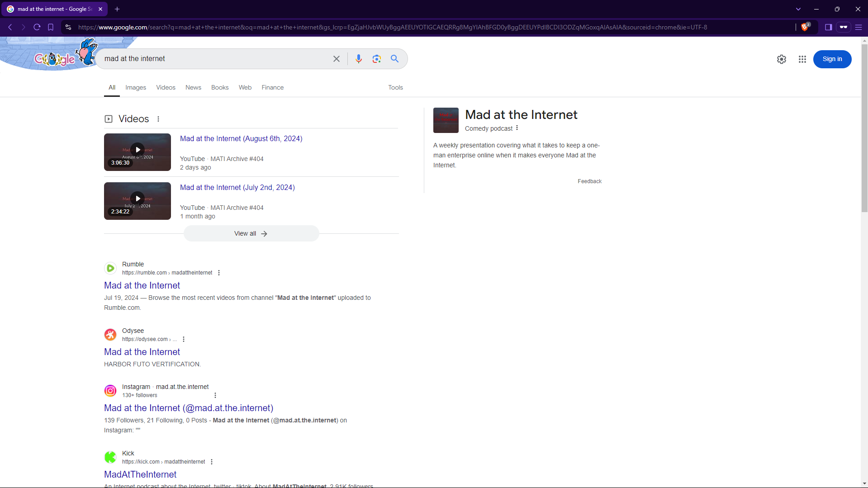Open the three-dot menu for the Instagram result

point(215,395)
